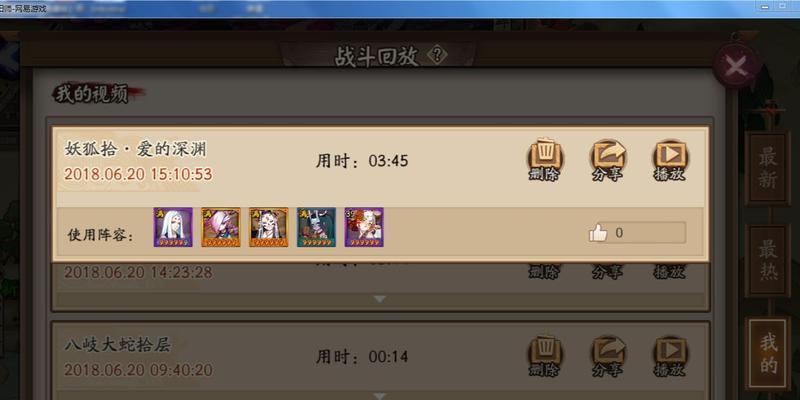Image resolution: width=800 pixels, height=400 pixels.
Task: Expand the 14:23:28 replay lineup arrow
Action: click(x=380, y=299)
